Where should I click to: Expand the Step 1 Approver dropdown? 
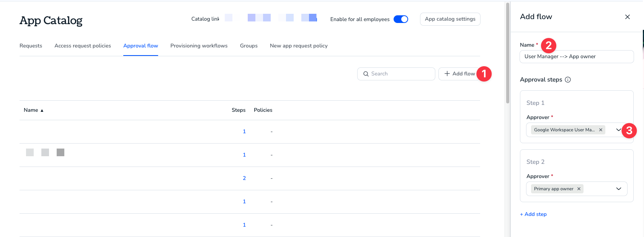point(618,130)
